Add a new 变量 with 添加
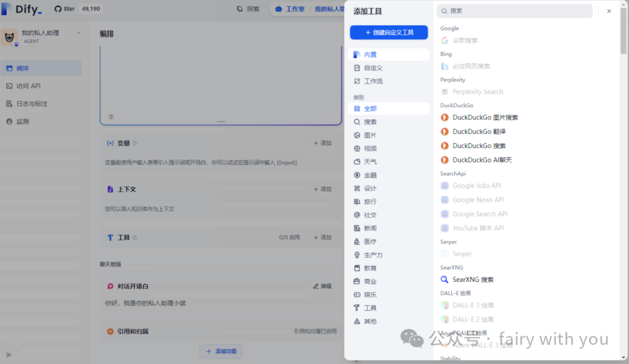 pyautogui.click(x=322, y=143)
